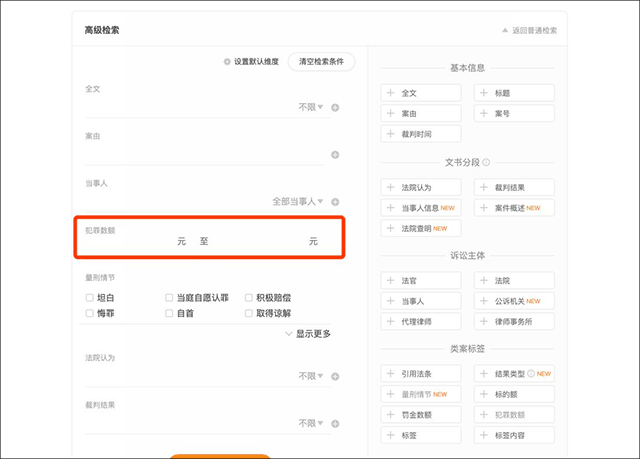Click the plus icon on the 全文 row
The width and height of the screenshot is (640, 459).
point(335,108)
